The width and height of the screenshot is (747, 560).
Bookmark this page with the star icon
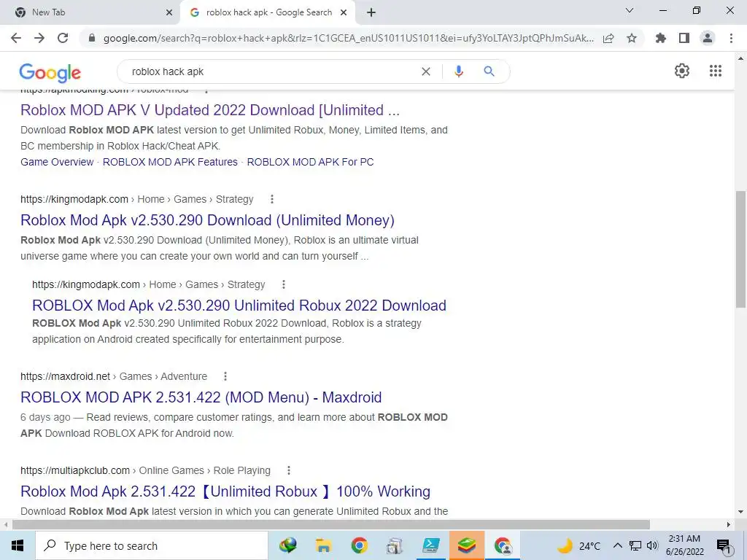(x=632, y=38)
